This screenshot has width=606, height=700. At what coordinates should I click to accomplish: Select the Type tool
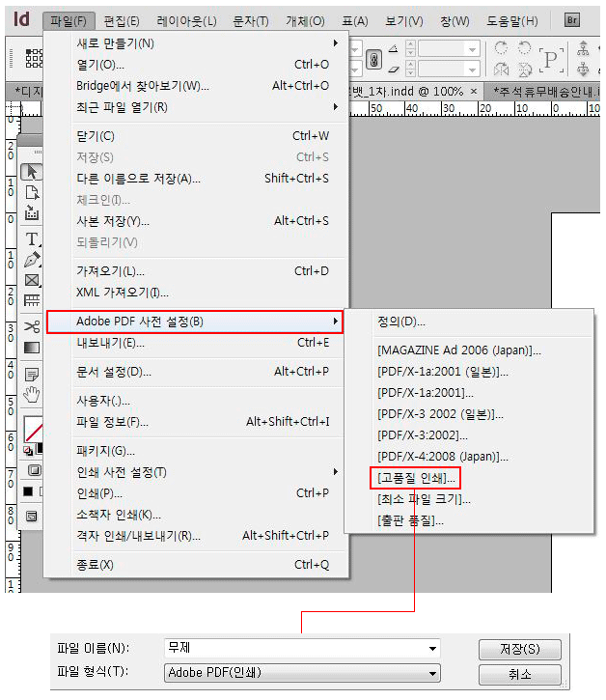32,238
